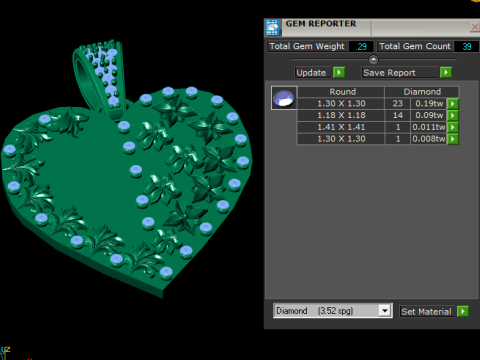The image size is (480, 360).
Task: Close the Gem Reporter panel
Action: click(x=474, y=27)
